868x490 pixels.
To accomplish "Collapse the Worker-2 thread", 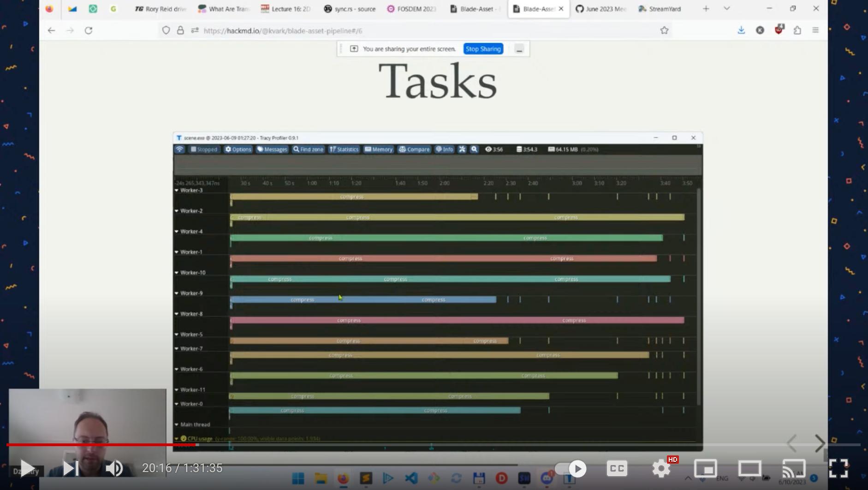I will (177, 211).
